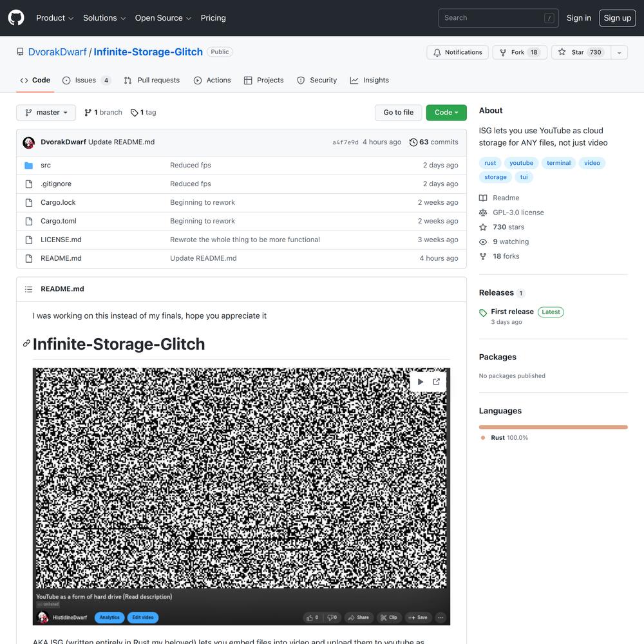Open the master branch selector dropdown
644x644 pixels.
[x=46, y=113]
